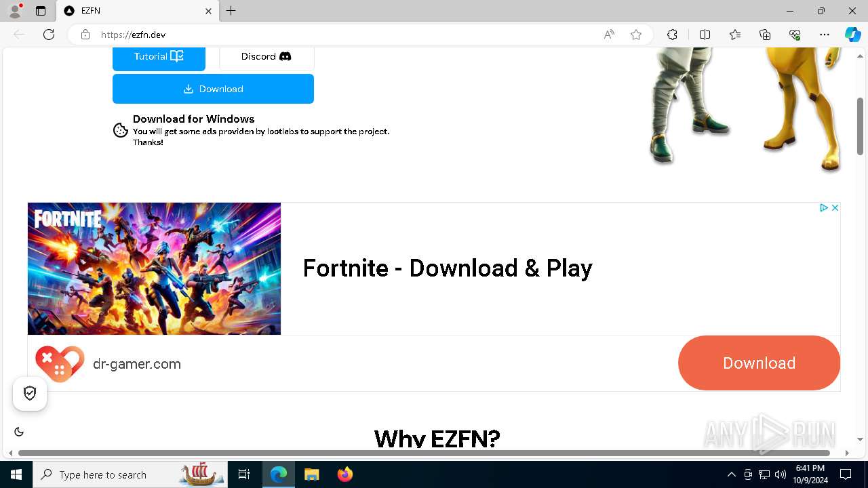Open File Explorer from taskbar
The height and width of the screenshot is (488, 868).
pos(311,474)
